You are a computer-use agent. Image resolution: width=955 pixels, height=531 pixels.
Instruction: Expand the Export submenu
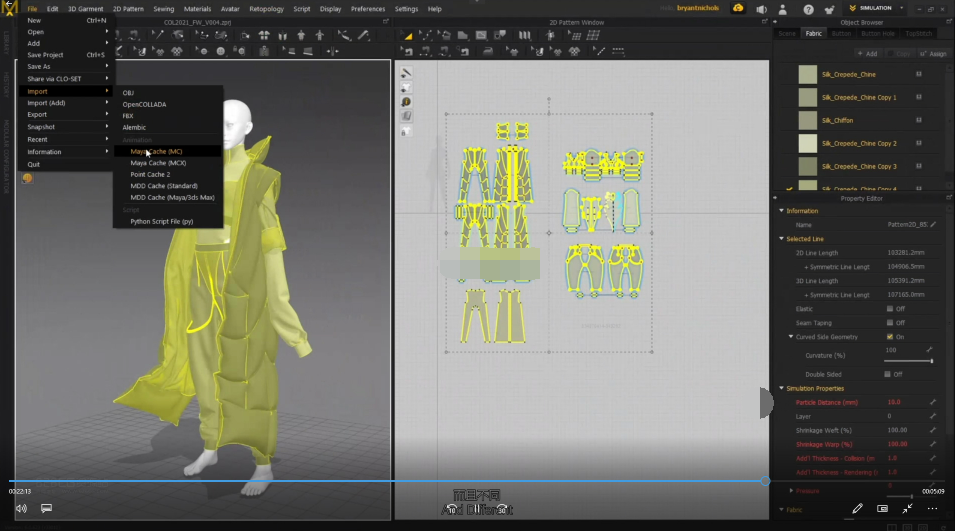(x=65, y=114)
